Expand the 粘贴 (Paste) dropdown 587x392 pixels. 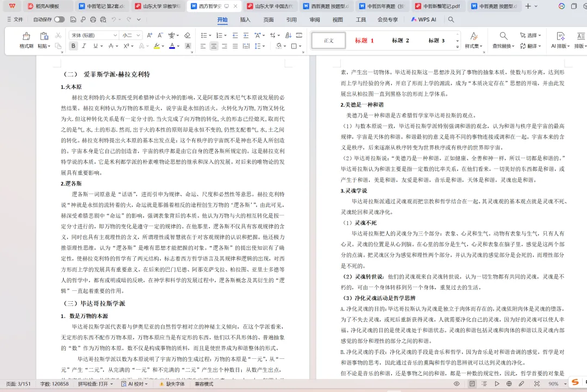[x=48, y=46]
